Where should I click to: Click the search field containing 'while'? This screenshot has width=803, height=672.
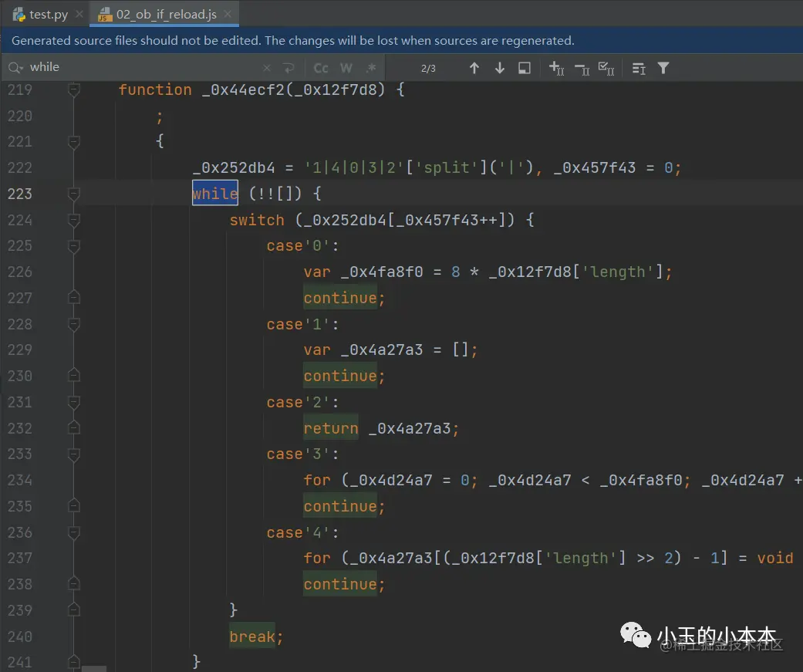(x=143, y=67)
